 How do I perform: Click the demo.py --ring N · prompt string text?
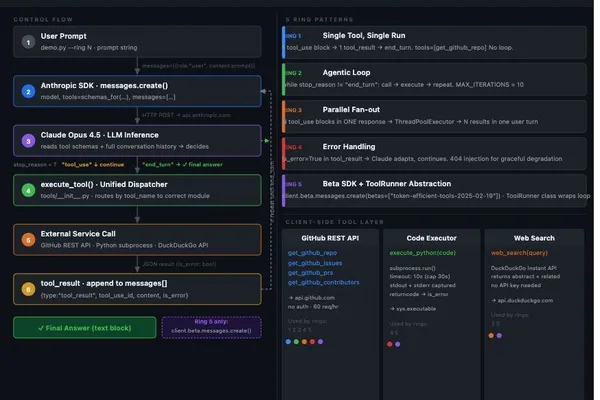point(89,48)
